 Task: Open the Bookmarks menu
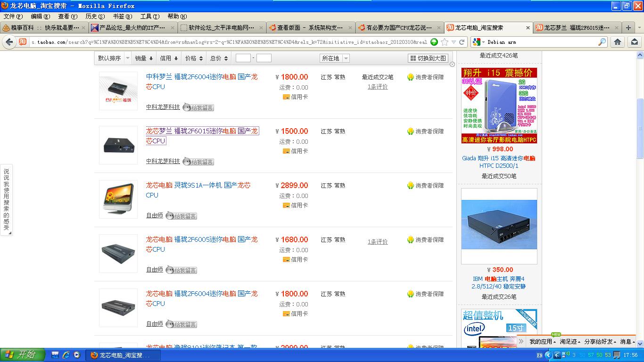[123, 16]
